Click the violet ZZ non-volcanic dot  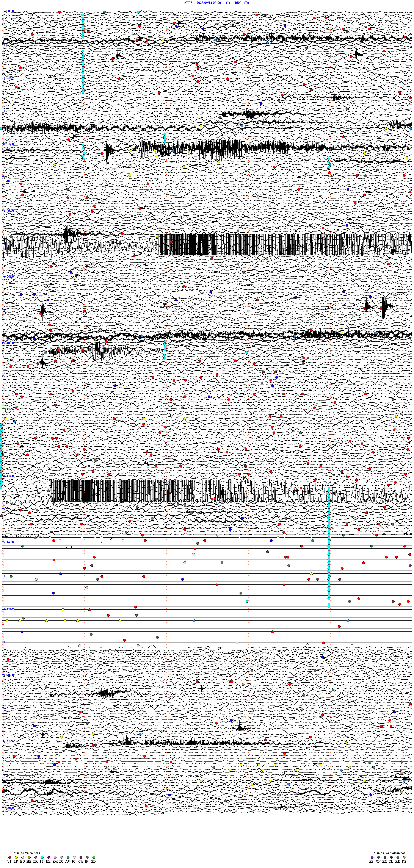pos(372,857)
